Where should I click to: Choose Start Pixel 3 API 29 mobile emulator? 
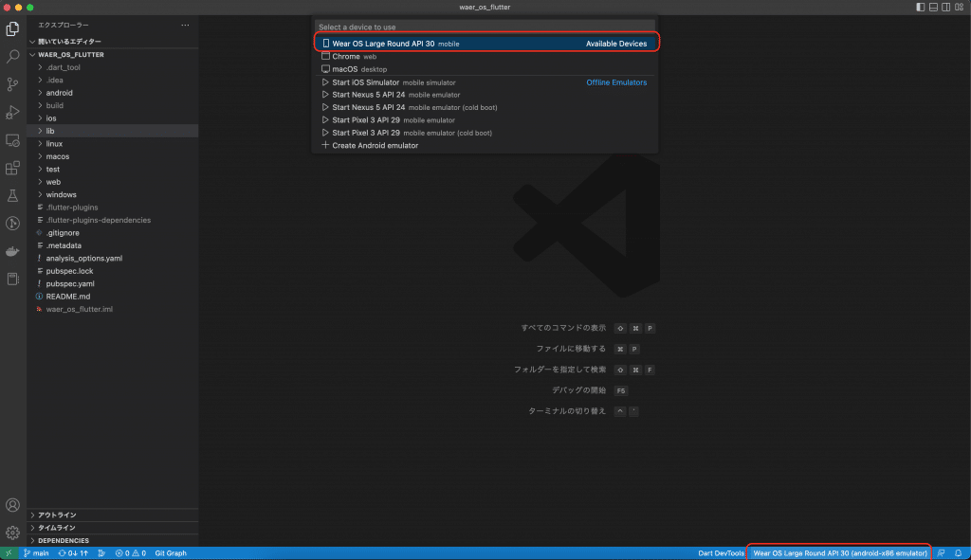(486, 120)
